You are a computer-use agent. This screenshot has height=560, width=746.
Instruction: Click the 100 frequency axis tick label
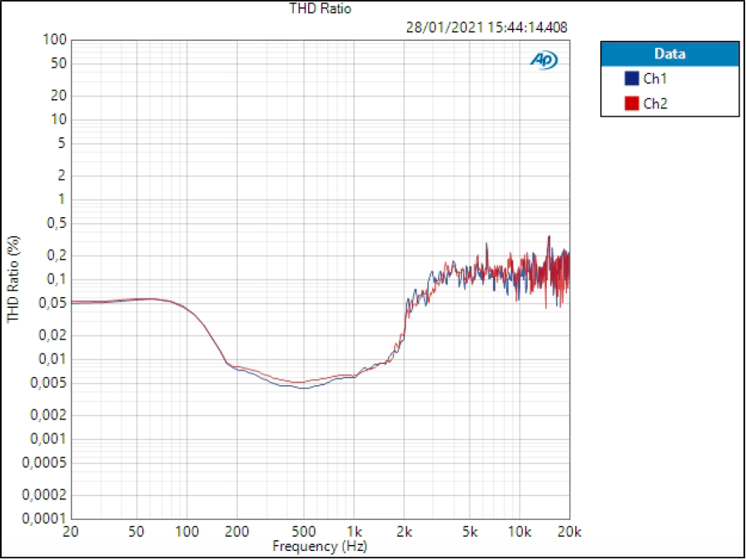186,532
